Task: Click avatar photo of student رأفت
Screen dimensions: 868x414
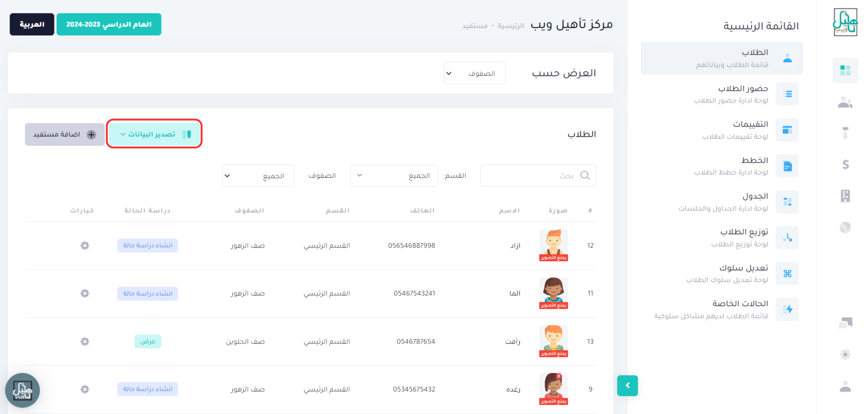Action: [553, 341]
